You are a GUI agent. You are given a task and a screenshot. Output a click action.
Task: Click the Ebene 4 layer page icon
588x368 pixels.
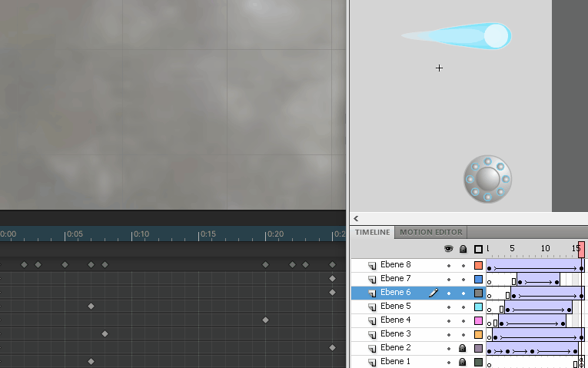click(372, 321)
